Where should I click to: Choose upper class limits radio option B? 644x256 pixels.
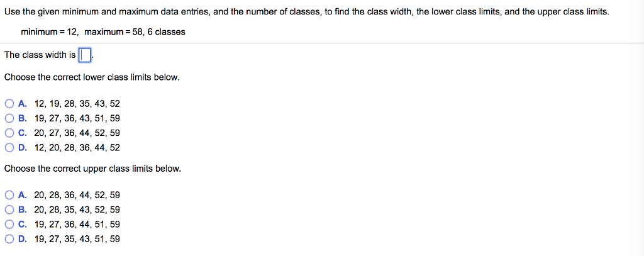click(x=10, y=210)
